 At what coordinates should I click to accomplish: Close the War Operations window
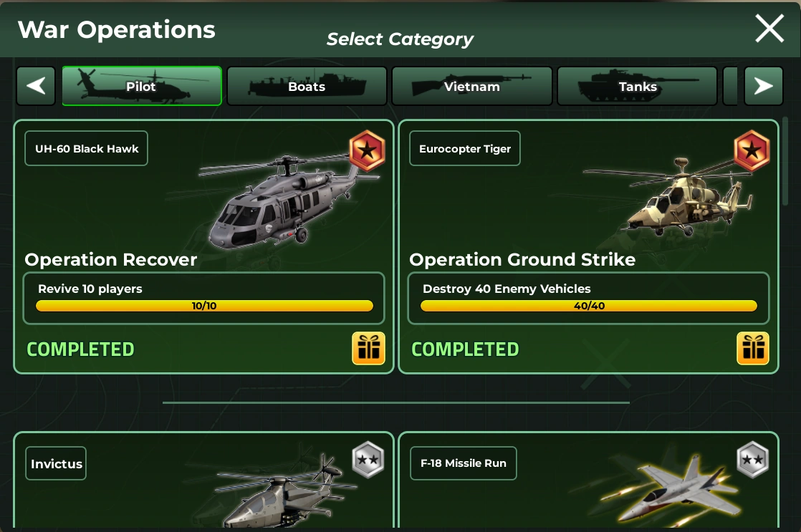pos(769,29)
